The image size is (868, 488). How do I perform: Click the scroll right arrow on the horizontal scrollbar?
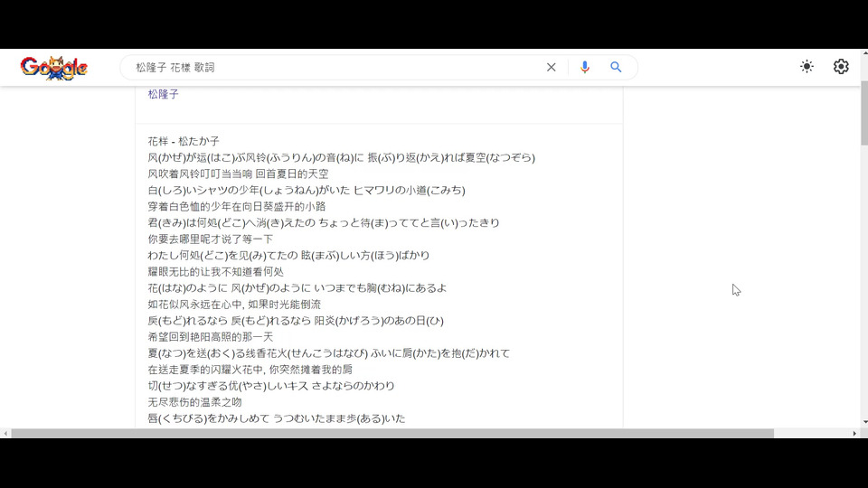click(854, 433)
